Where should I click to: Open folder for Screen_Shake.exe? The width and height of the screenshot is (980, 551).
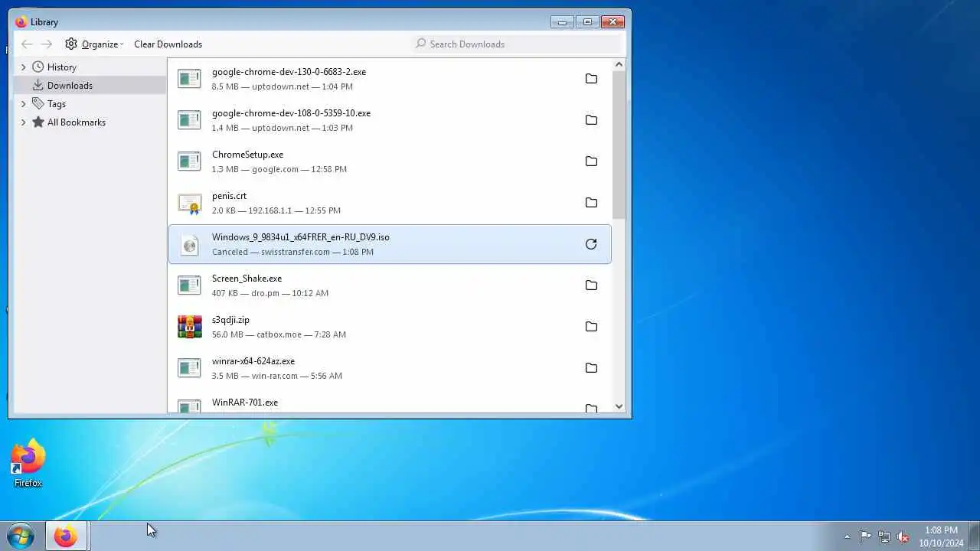(591, 285)
